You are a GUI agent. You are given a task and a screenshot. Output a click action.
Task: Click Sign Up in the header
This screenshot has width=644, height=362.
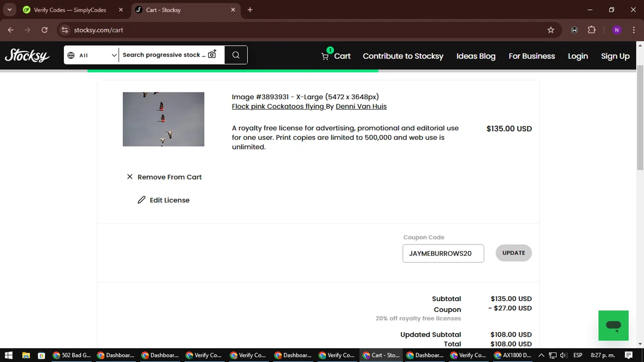coord(615,56)
